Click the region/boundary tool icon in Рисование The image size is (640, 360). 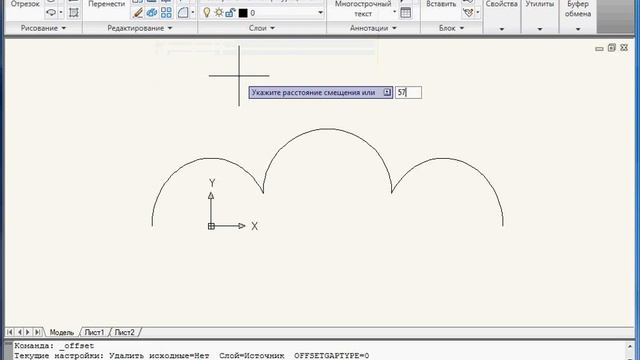pos(73,13)
